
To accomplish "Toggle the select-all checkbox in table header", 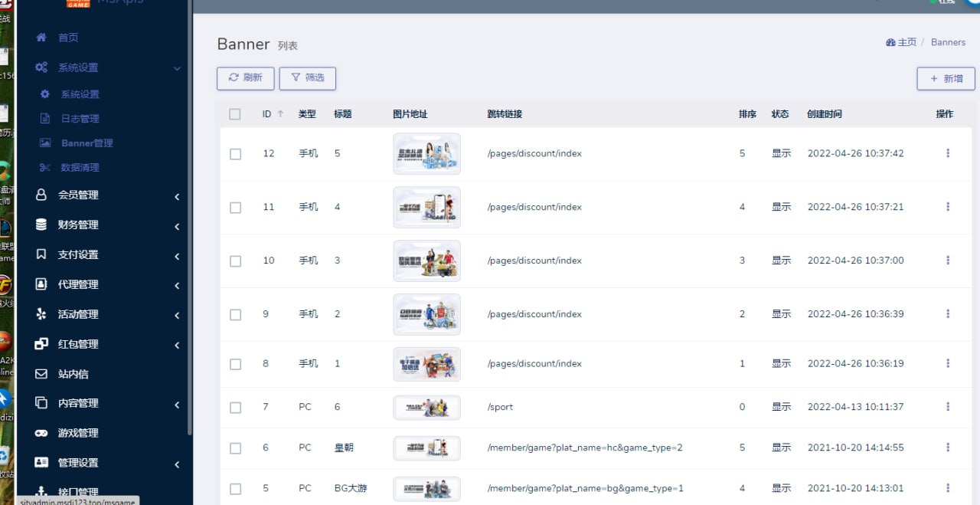I will point(235,114).
